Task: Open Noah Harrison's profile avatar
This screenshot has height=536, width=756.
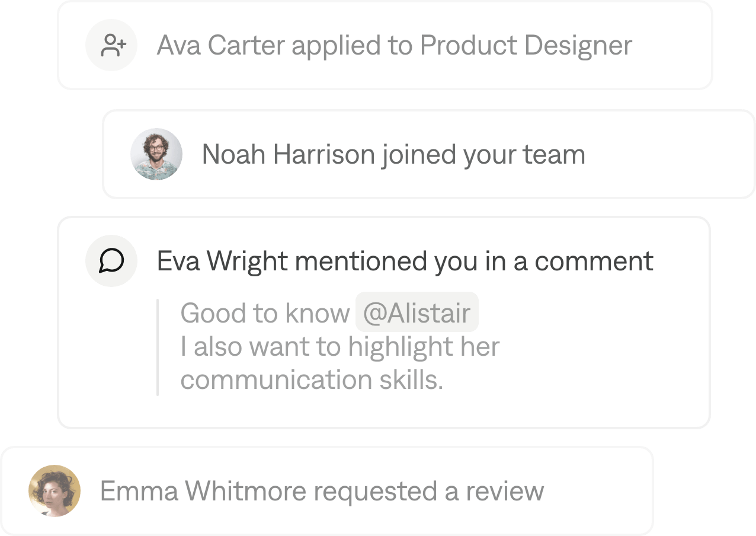Action: (156, 154)
